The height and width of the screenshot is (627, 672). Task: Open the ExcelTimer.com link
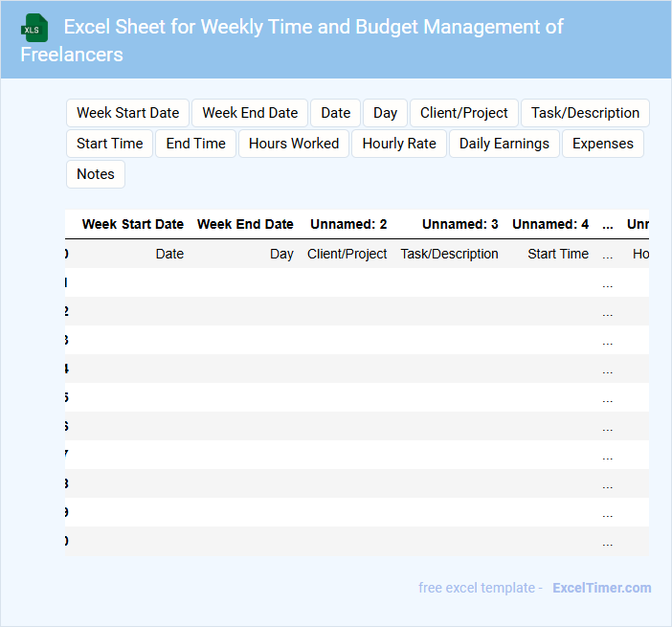click(602, 588)
